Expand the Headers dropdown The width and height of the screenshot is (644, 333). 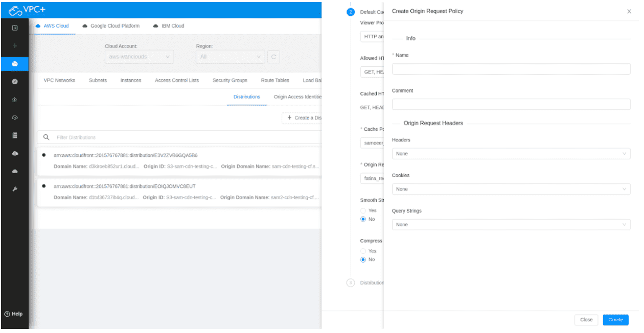[x=511, y=154]
